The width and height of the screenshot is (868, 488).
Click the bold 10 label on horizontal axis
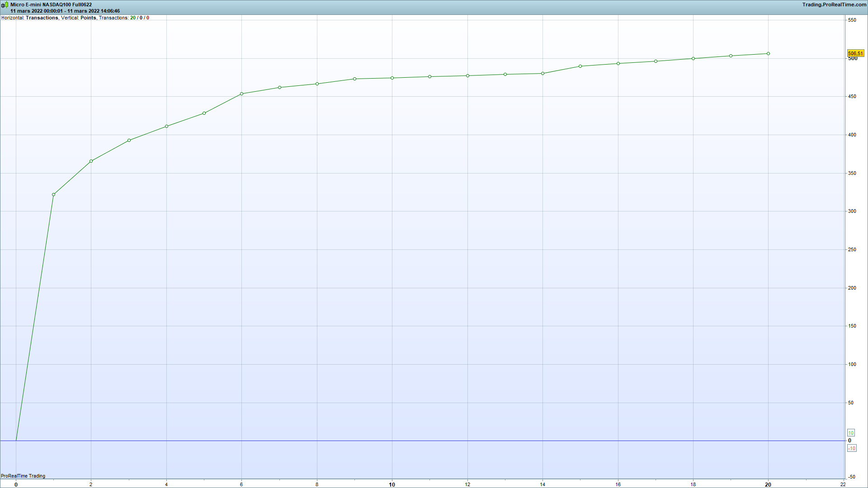point(392,484)
